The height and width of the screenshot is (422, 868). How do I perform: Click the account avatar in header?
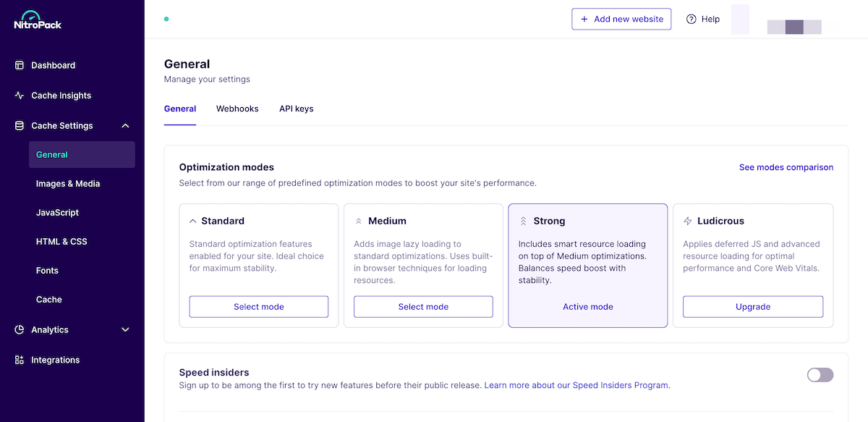(741, 20)
